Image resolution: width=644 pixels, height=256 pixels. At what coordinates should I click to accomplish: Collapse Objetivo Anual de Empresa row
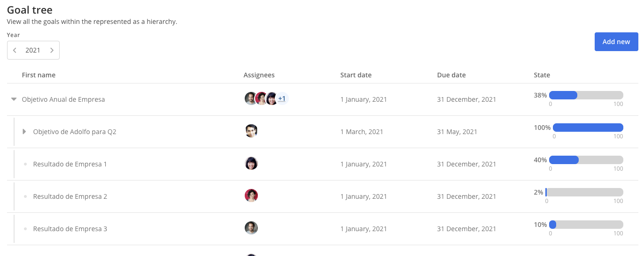14,99
